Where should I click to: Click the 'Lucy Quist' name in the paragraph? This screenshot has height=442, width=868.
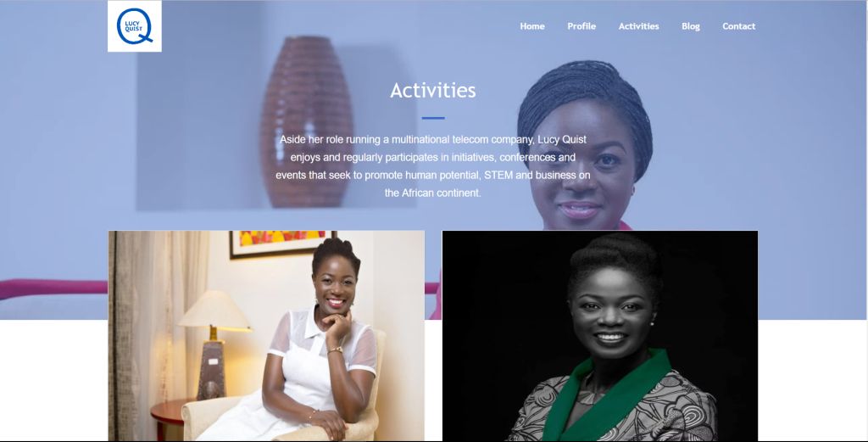(x=562, y=140)
